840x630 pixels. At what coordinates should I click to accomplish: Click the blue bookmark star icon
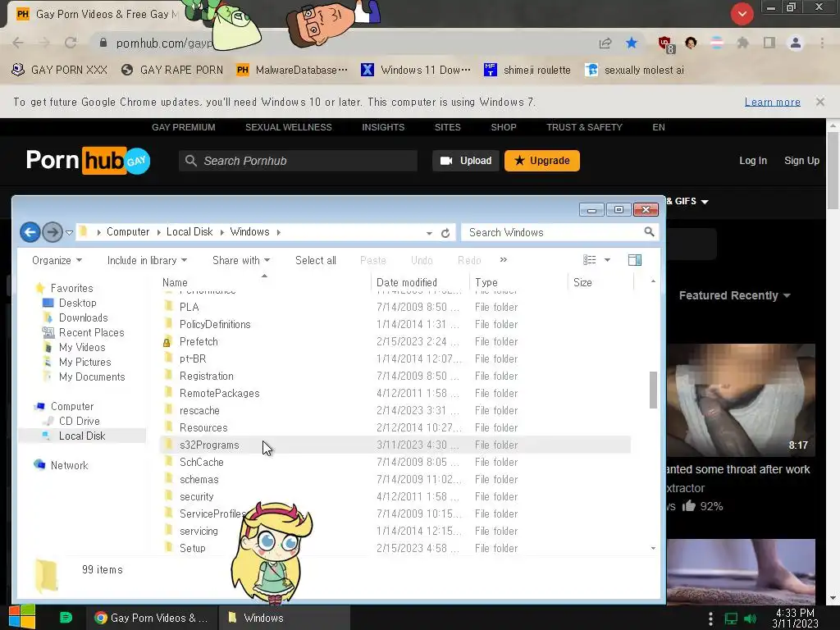point(632,43)
